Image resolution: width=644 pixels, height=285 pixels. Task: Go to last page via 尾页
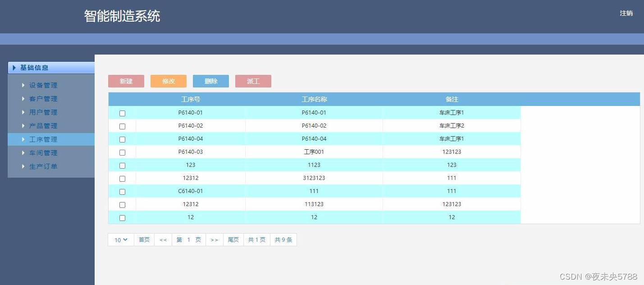click(x=233, y=239)
